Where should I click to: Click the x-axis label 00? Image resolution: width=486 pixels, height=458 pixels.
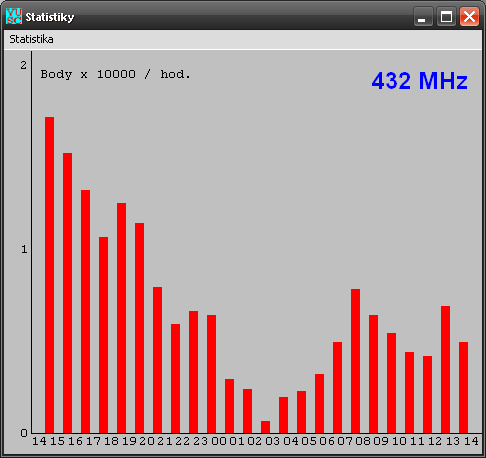[x=219, y=441]
